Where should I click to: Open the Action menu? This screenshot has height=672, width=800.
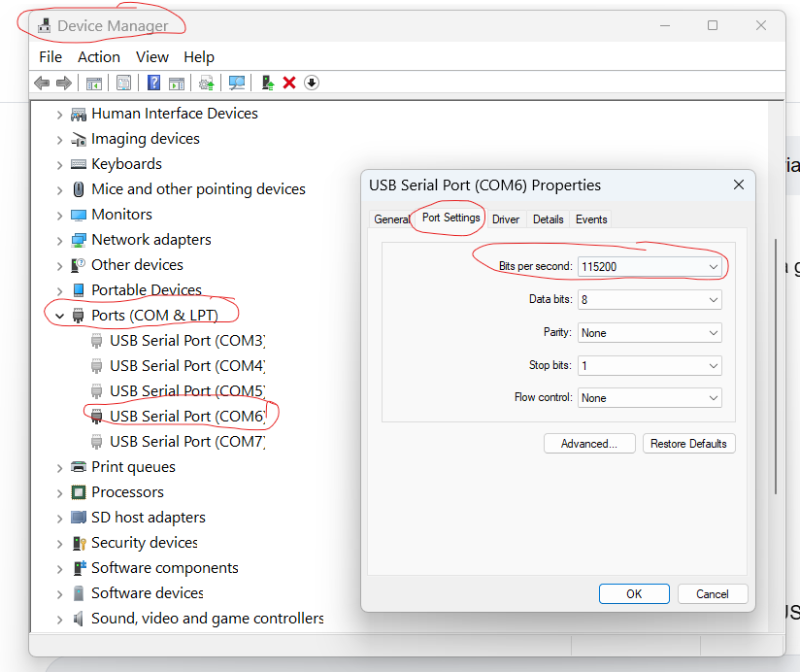pyautogui.click(x=99, y=57)
